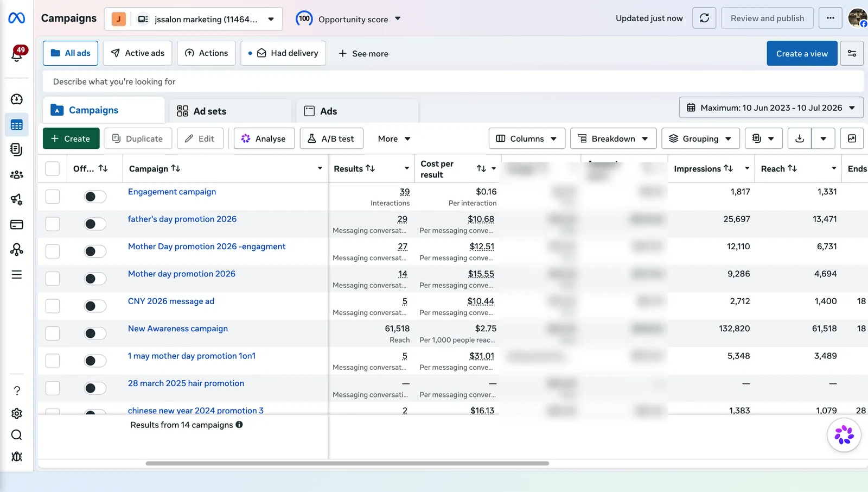Focus the Describe what you're looking for field
The height and width of the screenshot is (492, 868).
click(x=453, y=81)
